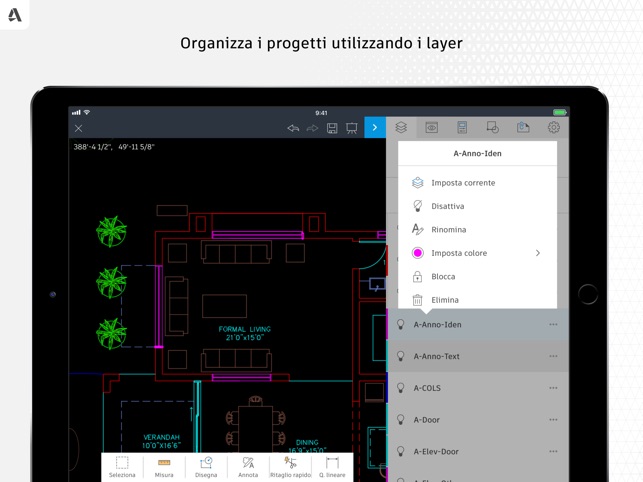Screen dimensions: 643x482
Task: Click the A-Anno-Iden popup title
Action: (x=477, y=153)
